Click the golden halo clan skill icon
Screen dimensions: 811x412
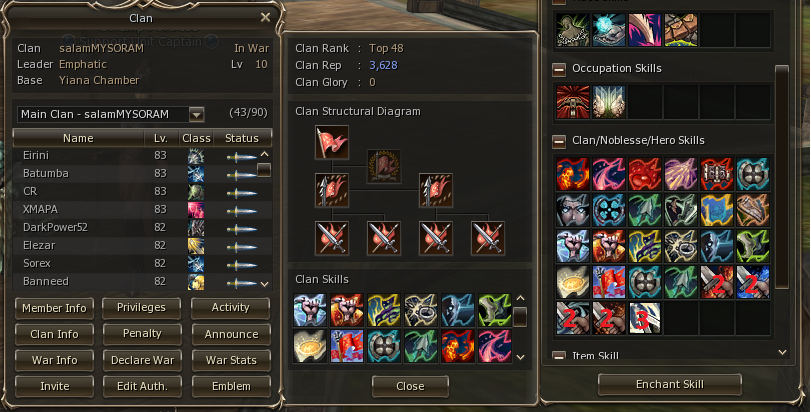tap(310, 346)
